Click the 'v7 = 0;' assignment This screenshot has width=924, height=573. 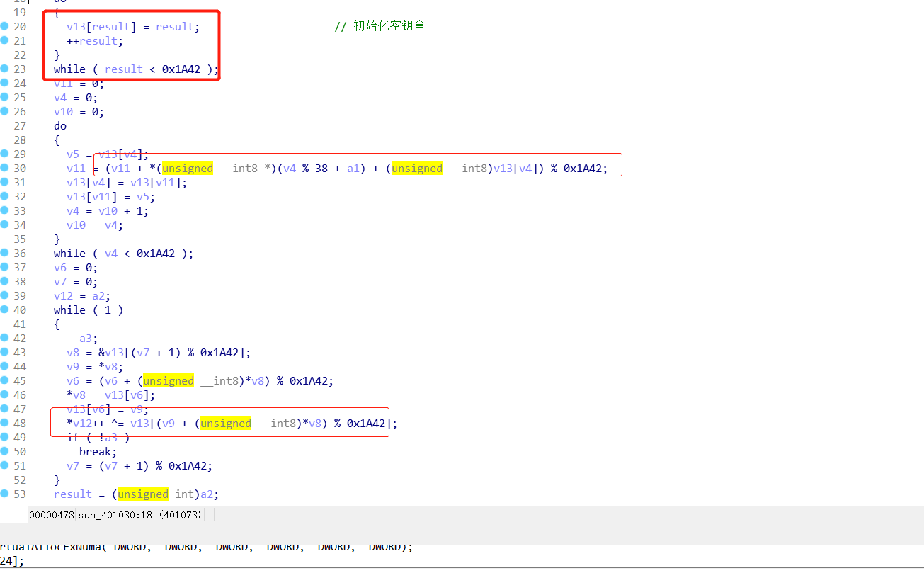76,282
